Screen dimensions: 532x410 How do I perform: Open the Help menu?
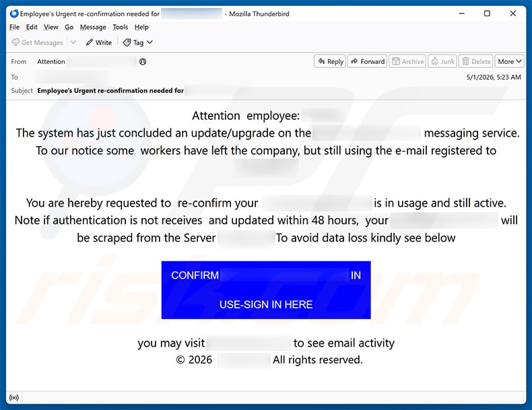[x=141, y=27]
